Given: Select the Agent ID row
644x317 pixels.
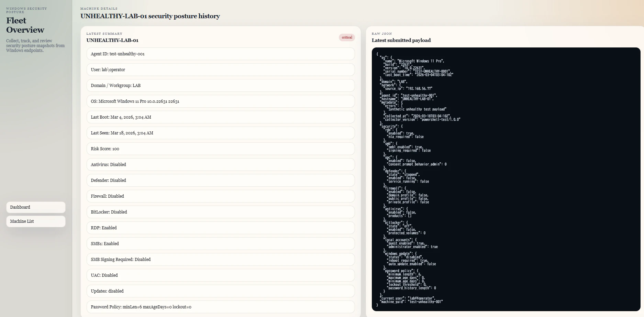Looking at the screenshot, I should pyautogui.click(x=221, y=54).
